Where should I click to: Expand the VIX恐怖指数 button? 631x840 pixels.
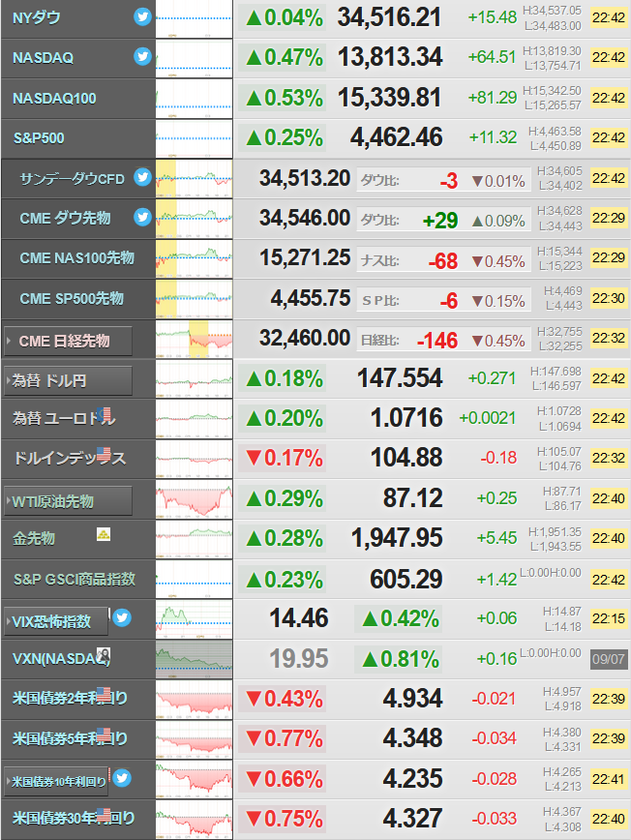pyautogui.click(x=56, y=621)
